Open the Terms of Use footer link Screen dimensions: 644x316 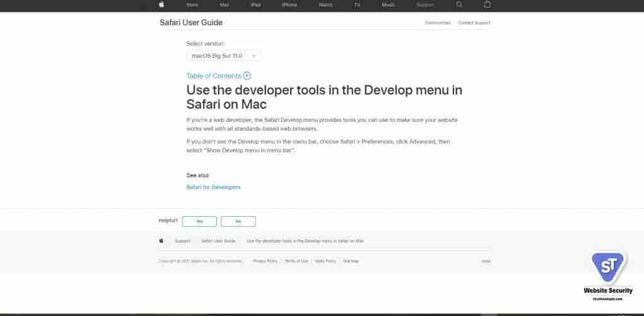[296, 261]
